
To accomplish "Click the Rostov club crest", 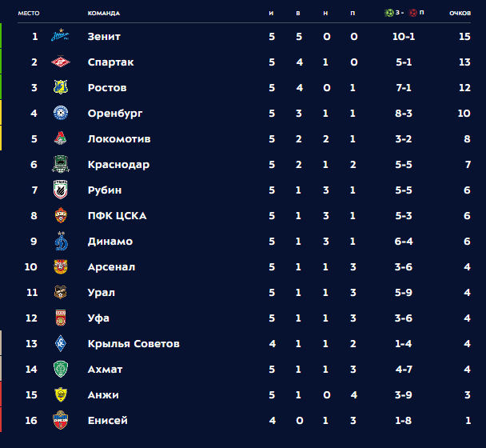I will point(60,88).
